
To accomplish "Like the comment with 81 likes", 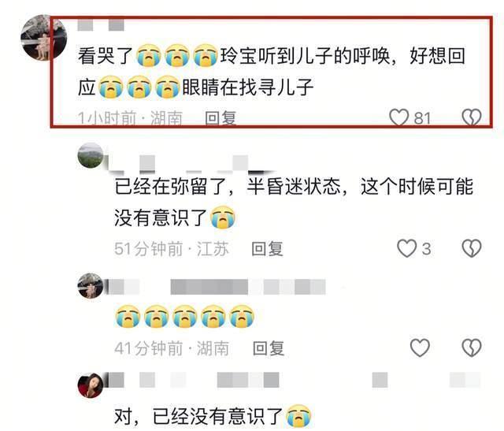I will pyautogui.click(x=399, y=117).
